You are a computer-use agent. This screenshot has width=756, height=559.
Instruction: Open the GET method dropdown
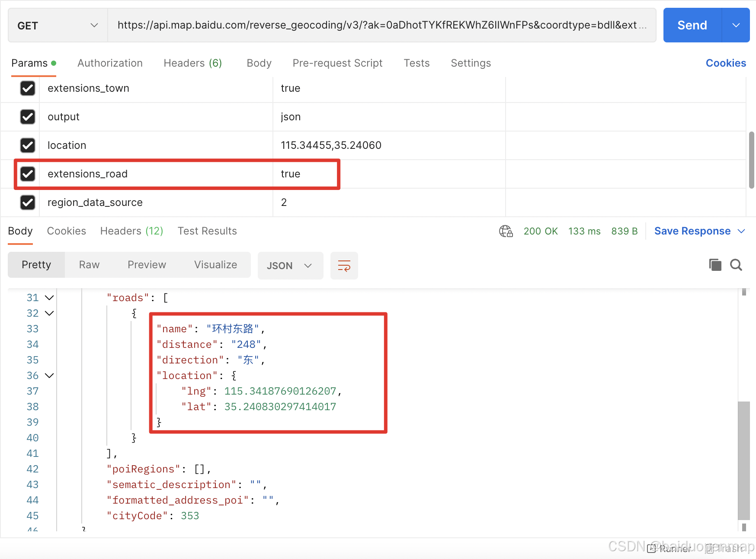tap(58, 26)
